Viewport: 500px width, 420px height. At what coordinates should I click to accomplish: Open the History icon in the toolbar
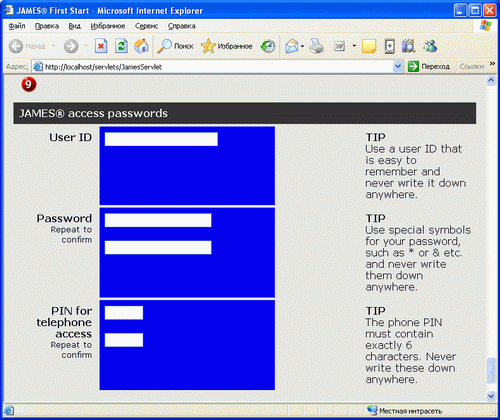point(268,46)
